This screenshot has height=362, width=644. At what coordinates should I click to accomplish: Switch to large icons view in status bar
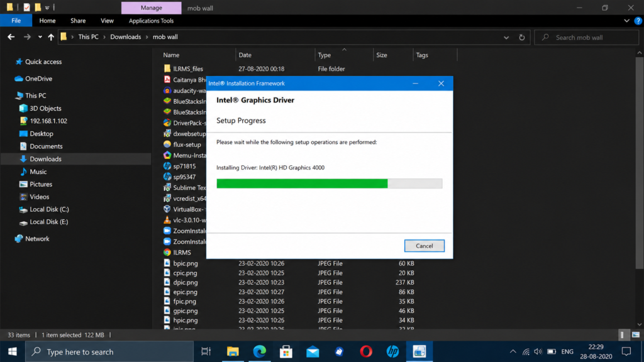[x=636, y=335]
